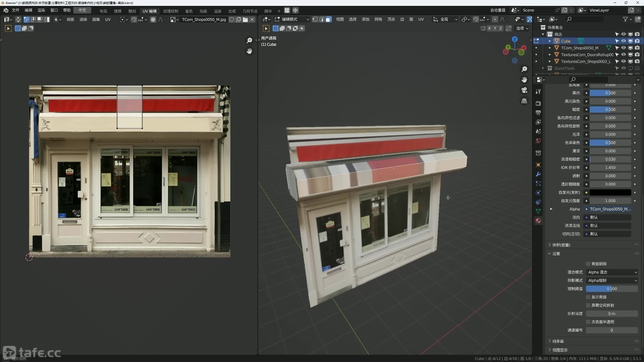Open Tool properties tab
This screenshot has width=644, height=362.
tap(538, 92)
